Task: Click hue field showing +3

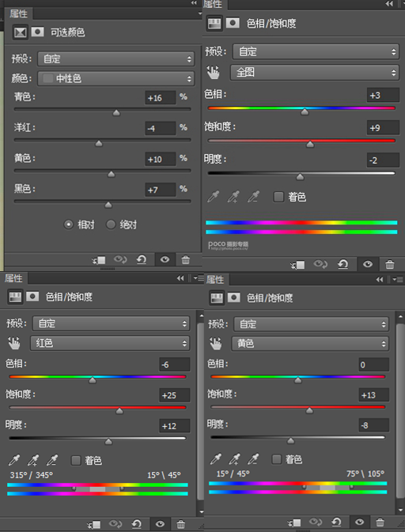Action: click(x=383, y=95)
